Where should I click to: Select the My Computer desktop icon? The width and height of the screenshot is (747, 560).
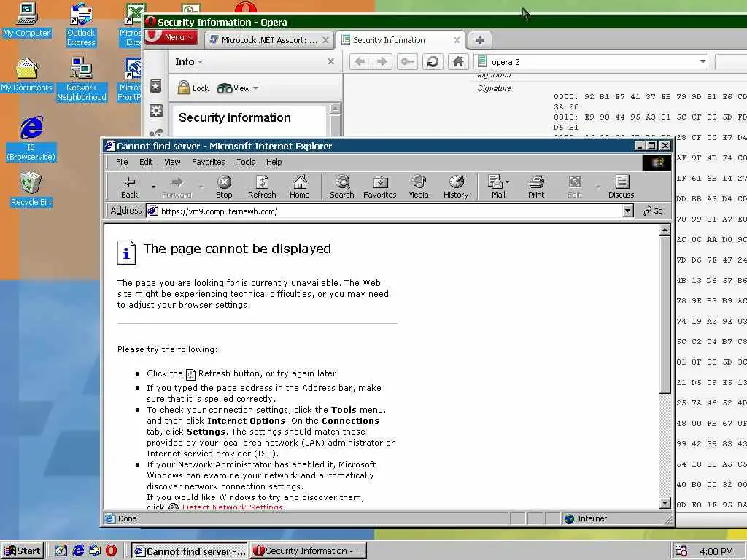26,20
